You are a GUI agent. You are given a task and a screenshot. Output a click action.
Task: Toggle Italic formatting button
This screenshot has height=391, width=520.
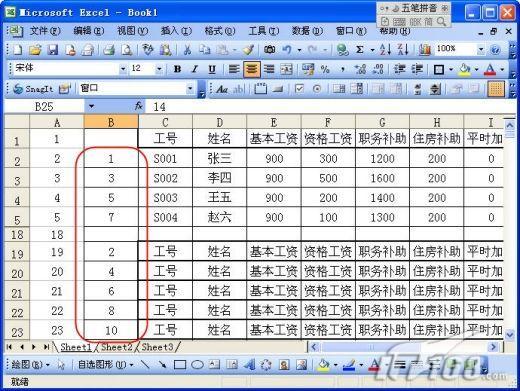tap(195, 69)
